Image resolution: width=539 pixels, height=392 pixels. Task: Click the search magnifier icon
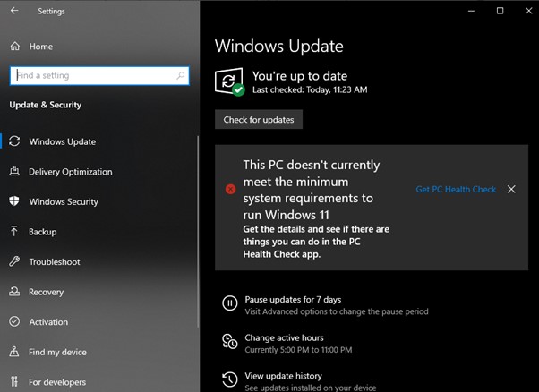[181, 75]
